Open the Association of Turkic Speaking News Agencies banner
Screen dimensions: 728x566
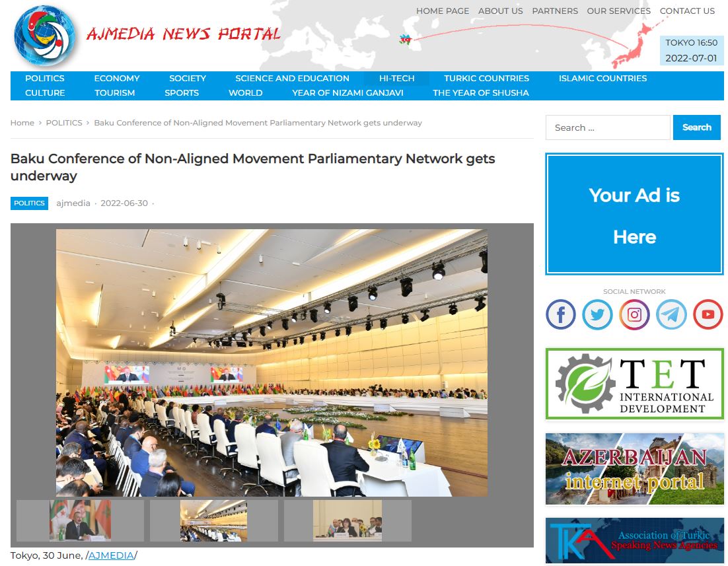coord(634,541)
